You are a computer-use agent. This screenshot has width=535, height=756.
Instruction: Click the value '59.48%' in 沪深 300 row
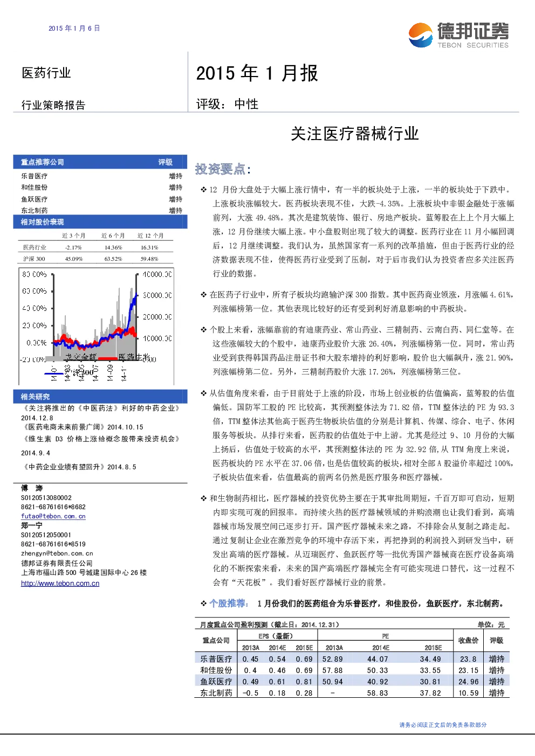(x=149, y=259)
